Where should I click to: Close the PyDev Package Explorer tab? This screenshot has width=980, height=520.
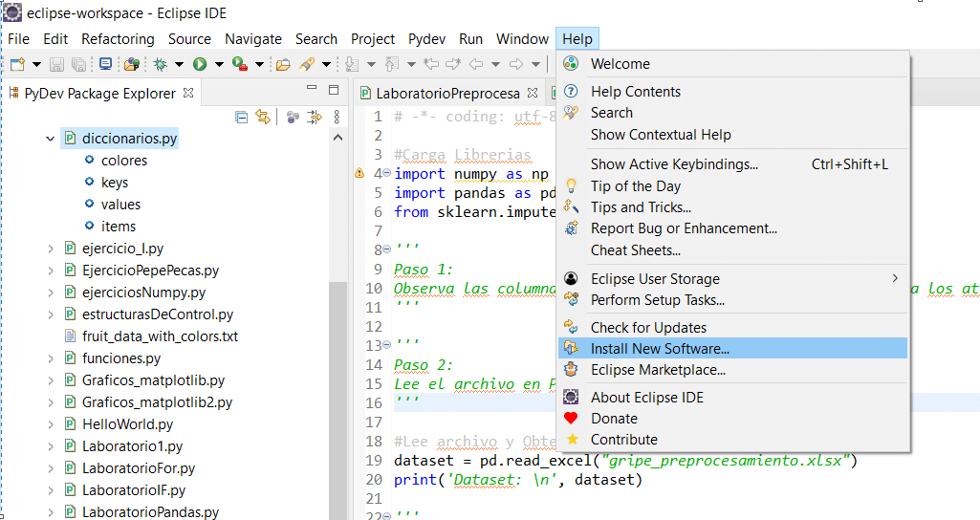[x=188, y=93]
